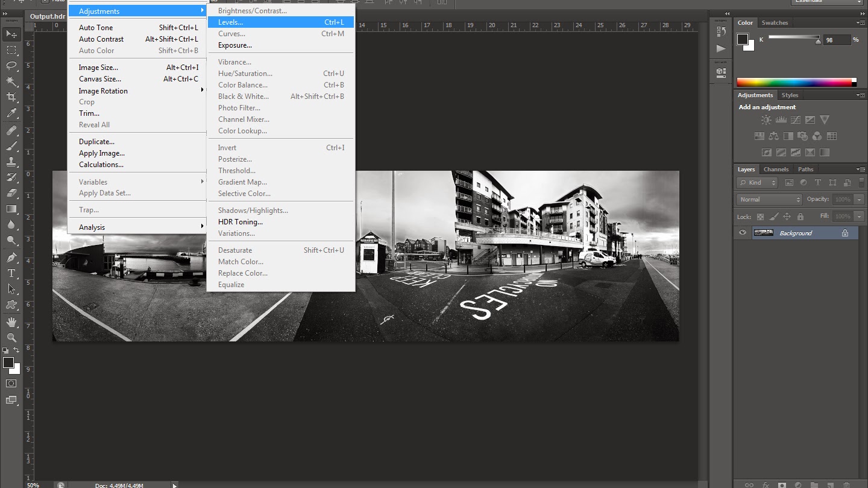Toggle lock position
The image size is (868, 488).
pyautogui.click(x=787, y=217)
